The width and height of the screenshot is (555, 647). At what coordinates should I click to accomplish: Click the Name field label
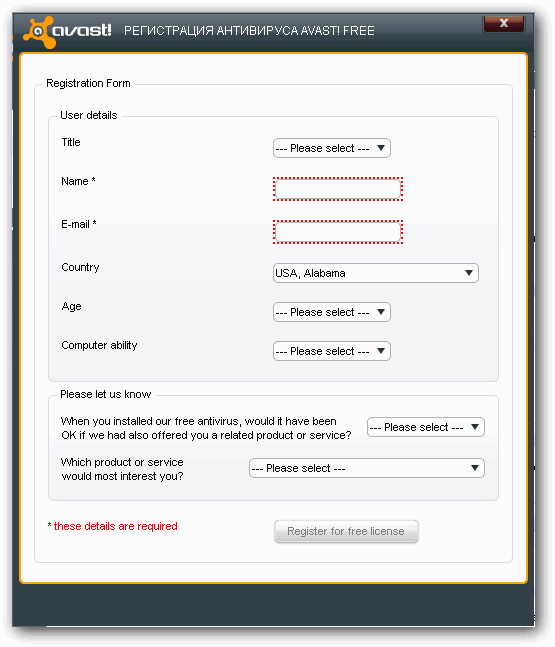click(x=78, y=181)
